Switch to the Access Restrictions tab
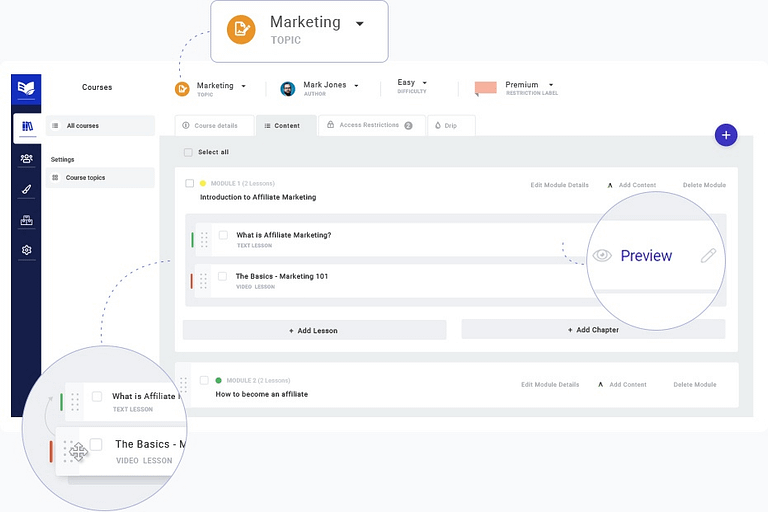 370,126
